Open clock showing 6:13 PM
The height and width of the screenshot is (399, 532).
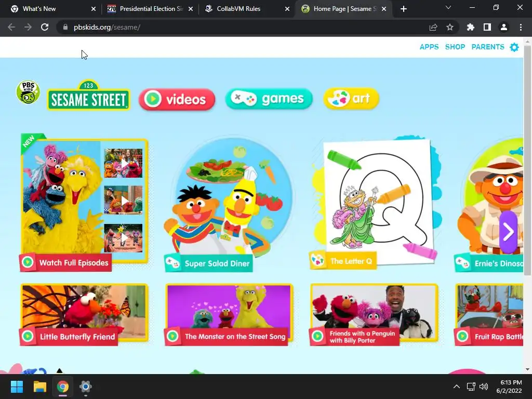tap(509, 387)
